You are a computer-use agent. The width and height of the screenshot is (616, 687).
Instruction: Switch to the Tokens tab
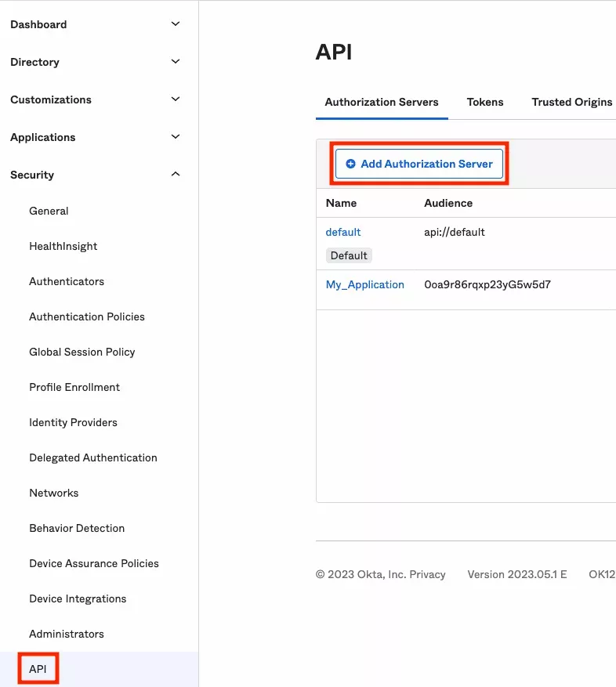click(485, 102)
